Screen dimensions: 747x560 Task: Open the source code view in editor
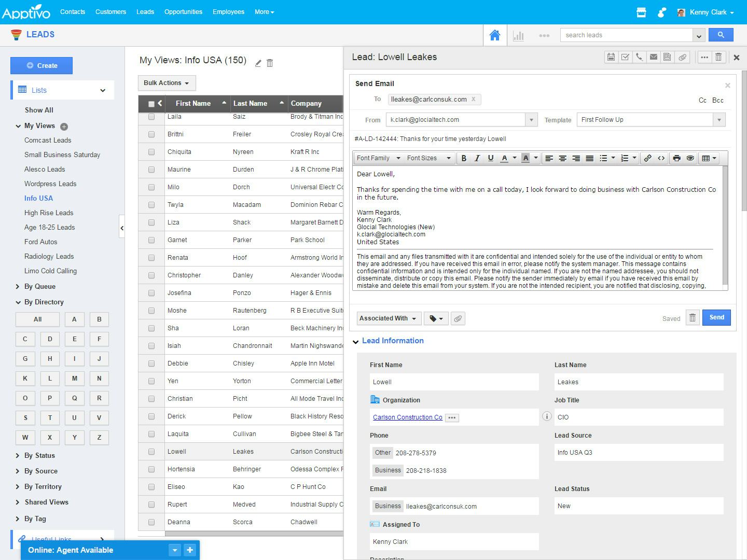click(661, 158)
